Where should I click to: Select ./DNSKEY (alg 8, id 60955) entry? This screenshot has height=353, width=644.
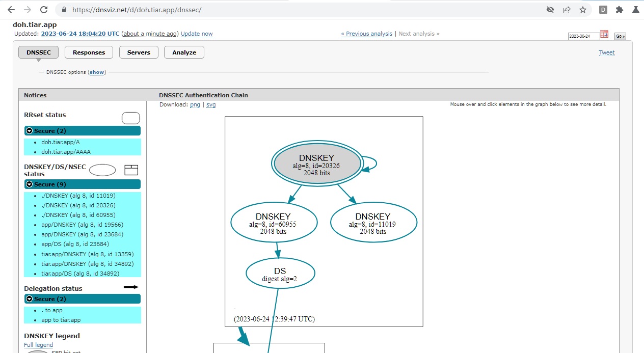tap(78, 215)
